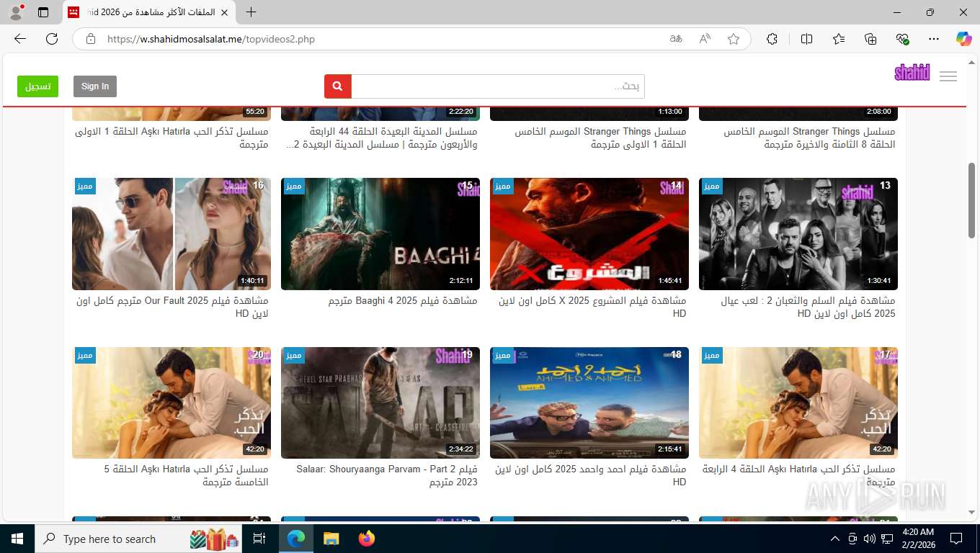
Task: Open the Baaghi 4 movie thumbnail
Action: point(380,234)
